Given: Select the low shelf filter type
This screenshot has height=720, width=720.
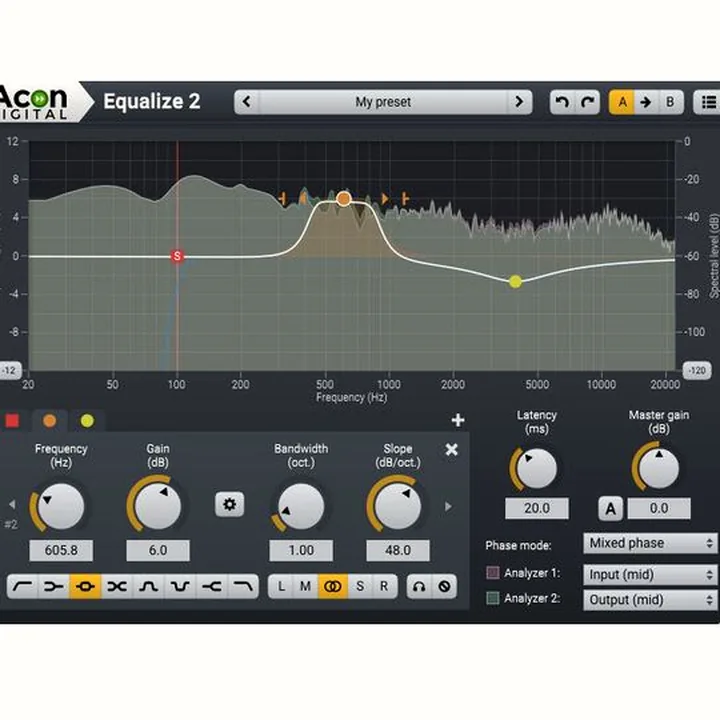Looking at the screenshot, I should click(54, 586).
